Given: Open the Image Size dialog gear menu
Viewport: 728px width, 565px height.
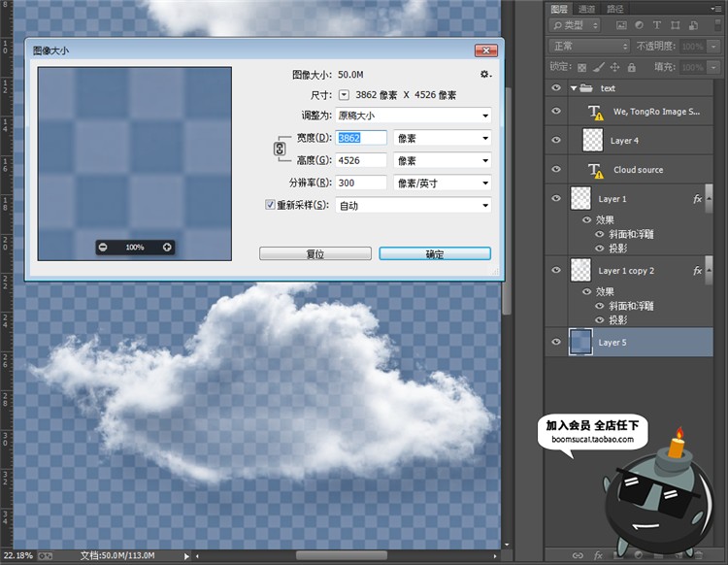Looking at the screenshot, I should pos(485,74).
